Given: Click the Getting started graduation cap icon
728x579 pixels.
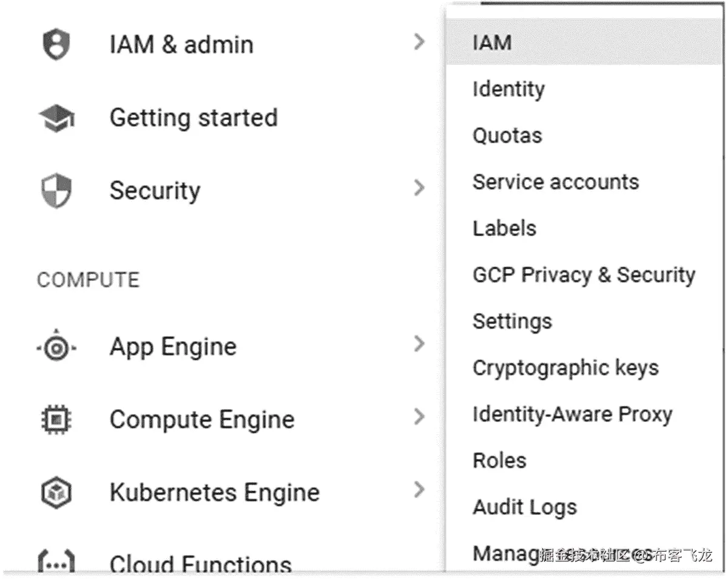Looking at the screenshot, I should coord(56,118).
